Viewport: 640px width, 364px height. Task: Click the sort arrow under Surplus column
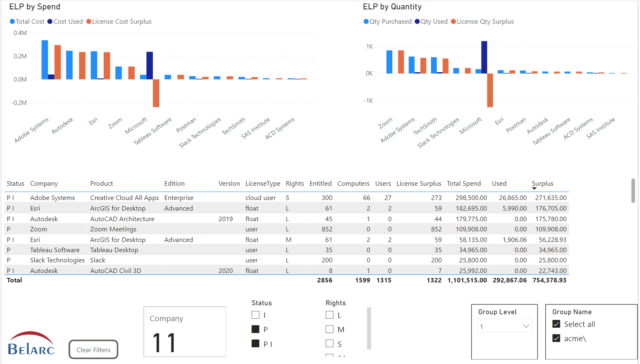534,189
